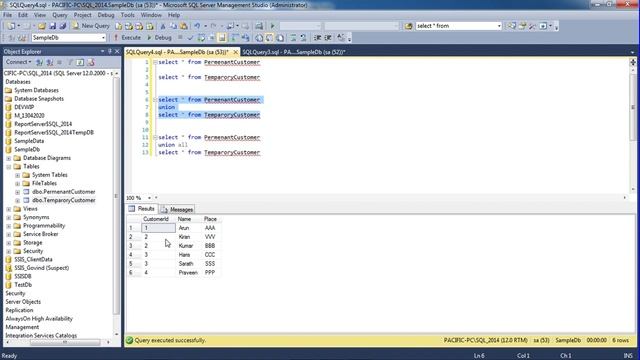This screenshot has width=640, height=360.
Task: Open the Debug menu
Action: coord(106,15)
